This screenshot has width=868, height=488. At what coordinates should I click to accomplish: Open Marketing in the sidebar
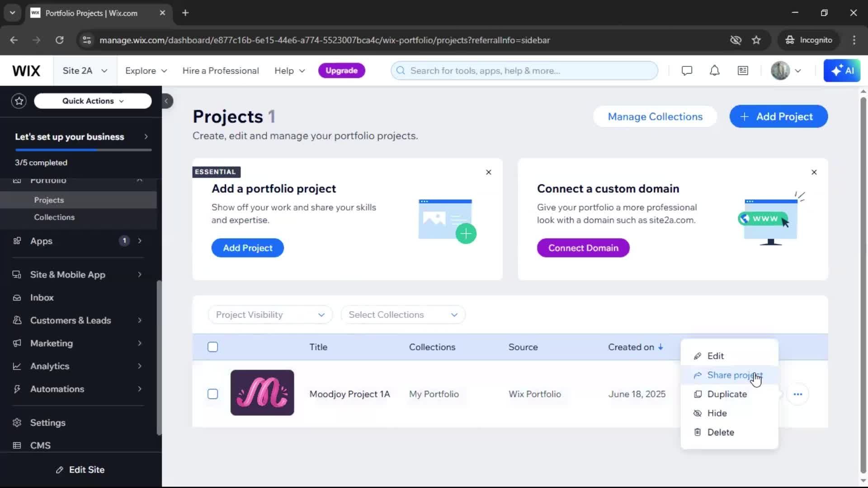[x=78, y=343]
